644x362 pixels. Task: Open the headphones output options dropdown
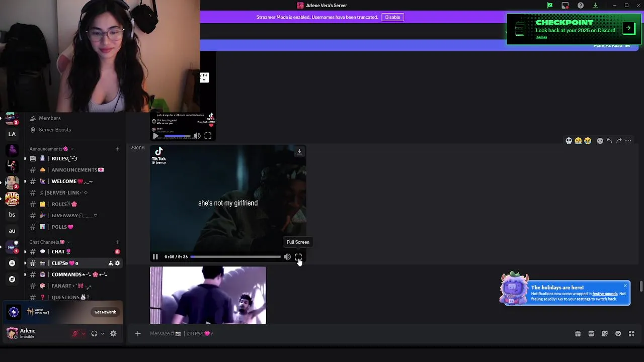click(103, 333)
